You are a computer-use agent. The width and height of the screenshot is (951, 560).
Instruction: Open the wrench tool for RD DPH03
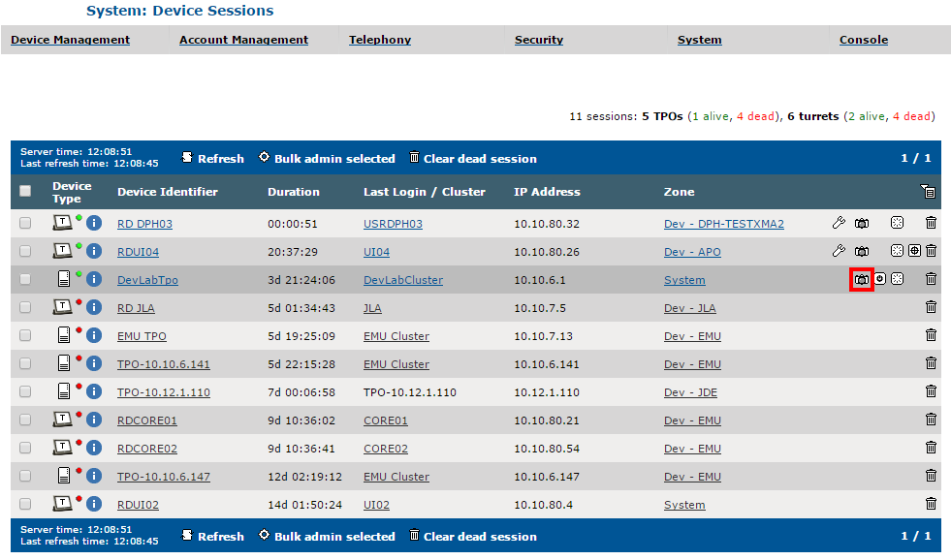point(839,223)
